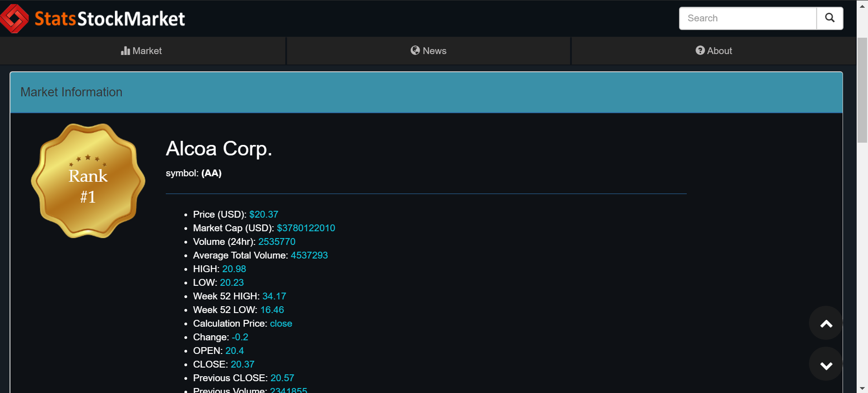Click the symbol (AA) text
868x393 pixels.
coord(193,173)
